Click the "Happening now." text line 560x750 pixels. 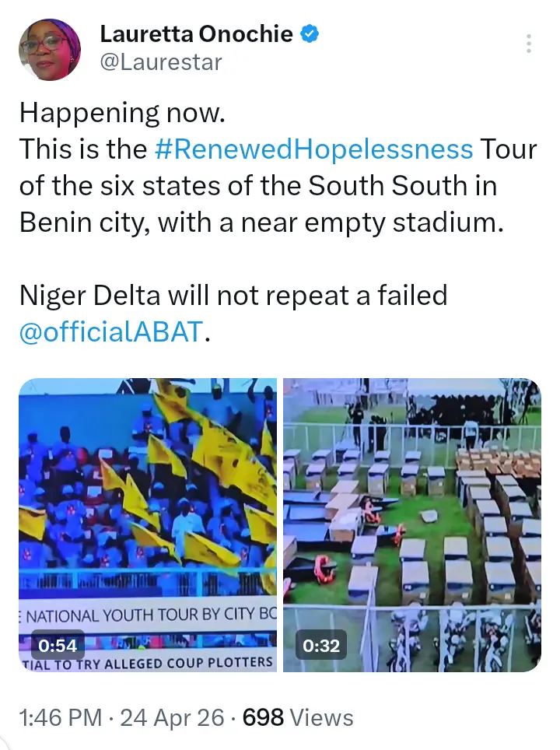tap(122, 113)
